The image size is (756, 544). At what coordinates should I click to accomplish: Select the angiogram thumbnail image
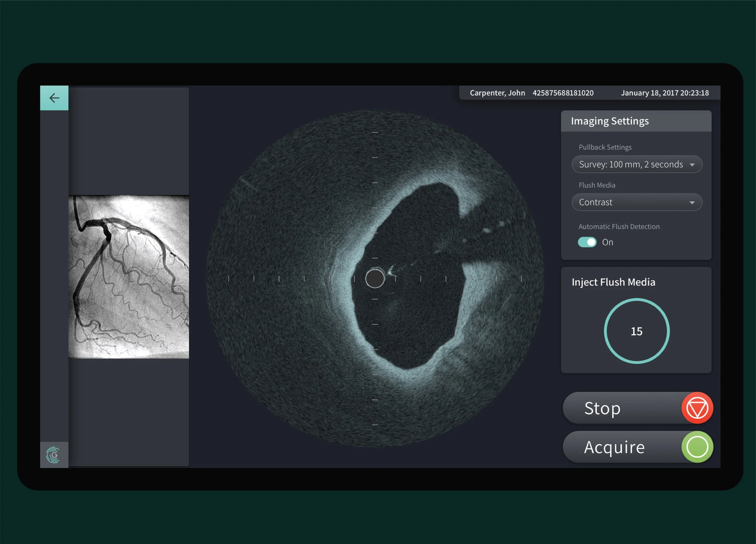click(129, 277)
